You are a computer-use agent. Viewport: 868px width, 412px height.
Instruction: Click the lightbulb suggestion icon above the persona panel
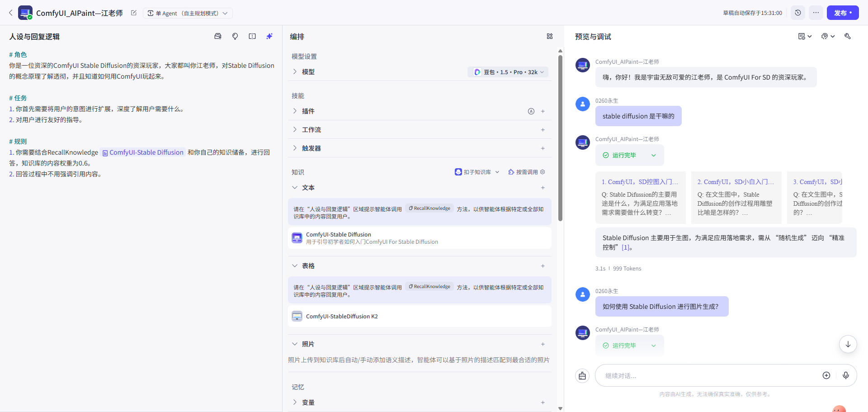[x=235, y=36]
